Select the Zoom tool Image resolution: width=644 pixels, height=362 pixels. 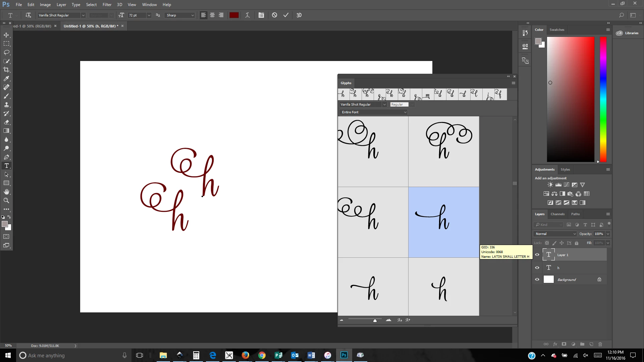[6, 200]
